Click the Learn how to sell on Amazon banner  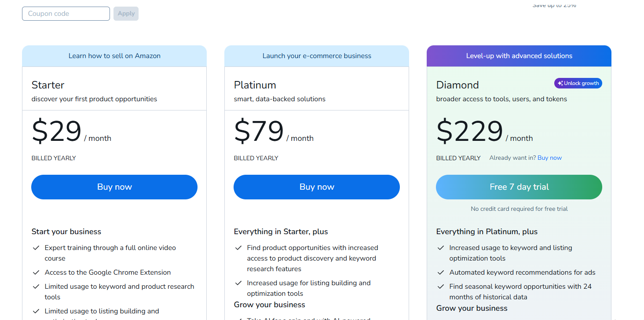point(114,56)
